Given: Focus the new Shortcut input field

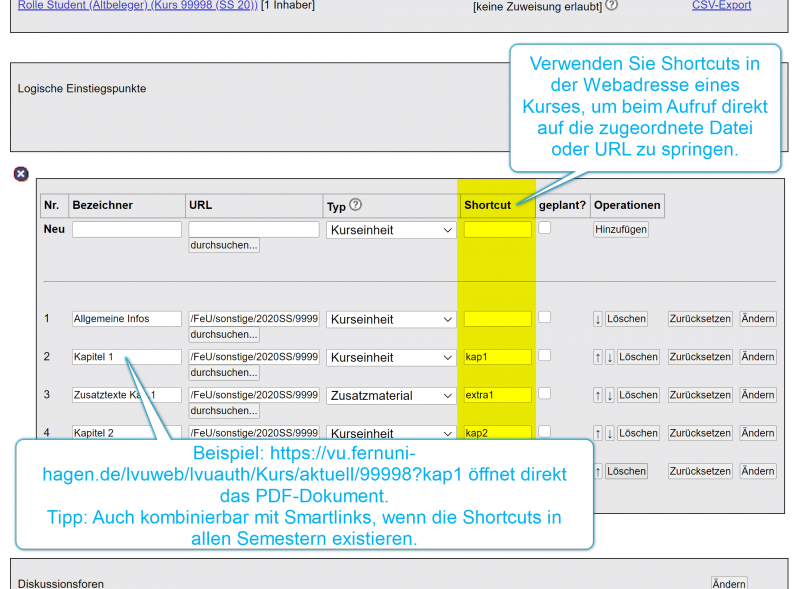Looking at the screenshot, I should [x=498, y=230].
